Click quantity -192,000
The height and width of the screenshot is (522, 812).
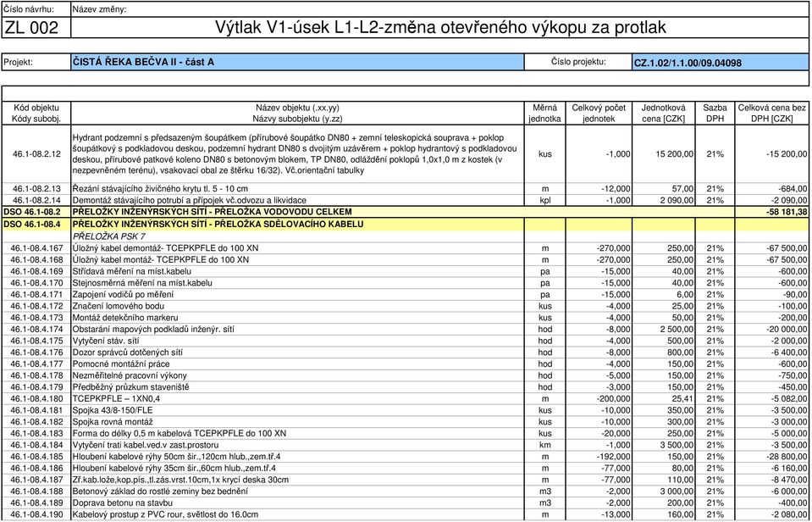[614, 456]
